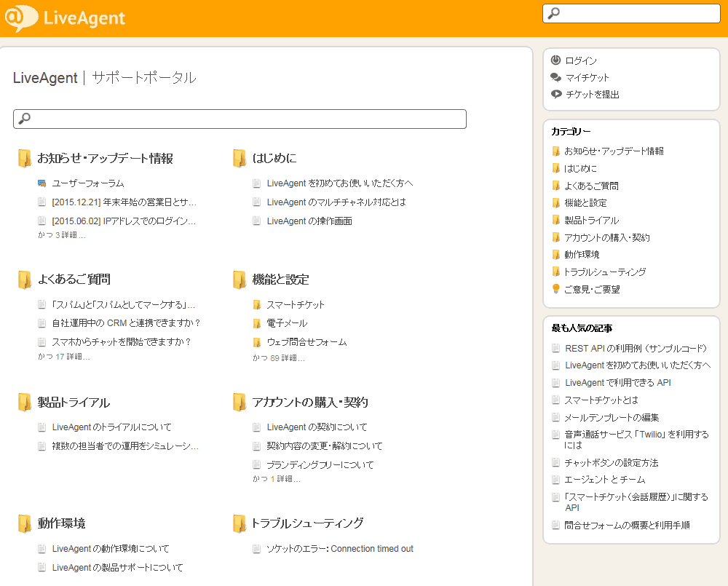Open the 電子メール subcategory link
The height and width of the screenshot is (586, 728).
287,323
